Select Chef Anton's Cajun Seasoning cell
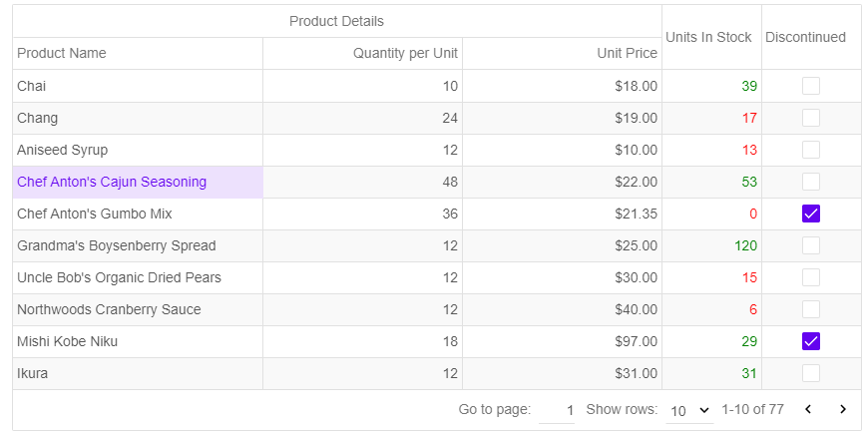The height and width of the screenshot is (436, 868). coord(112,182)
